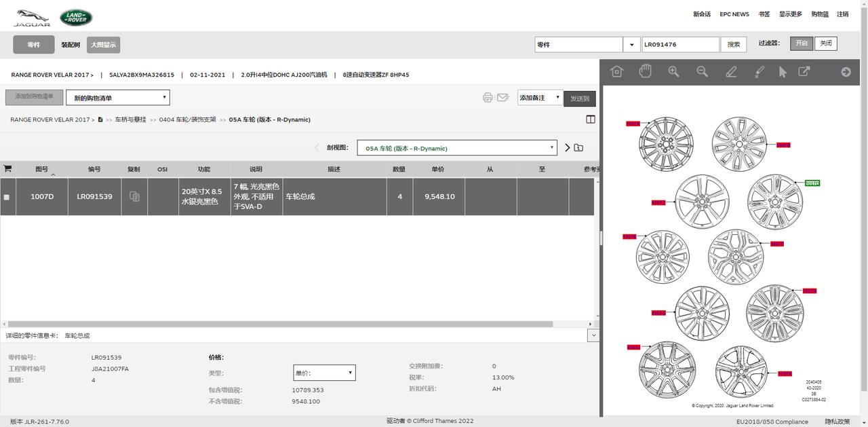Toggle split panel layout icon
The image size is (868, 427).
tap(591, 119)
